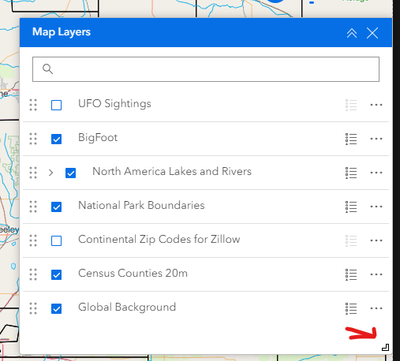Viewport: 400px width, 361px height.
Task: Open more options for Global Background
Action: pyautogui.click(x=376, y=308)
